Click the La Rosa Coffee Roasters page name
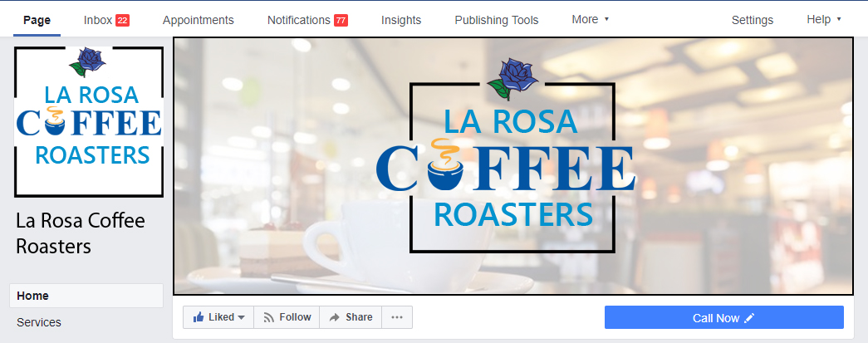 (81, 233)
